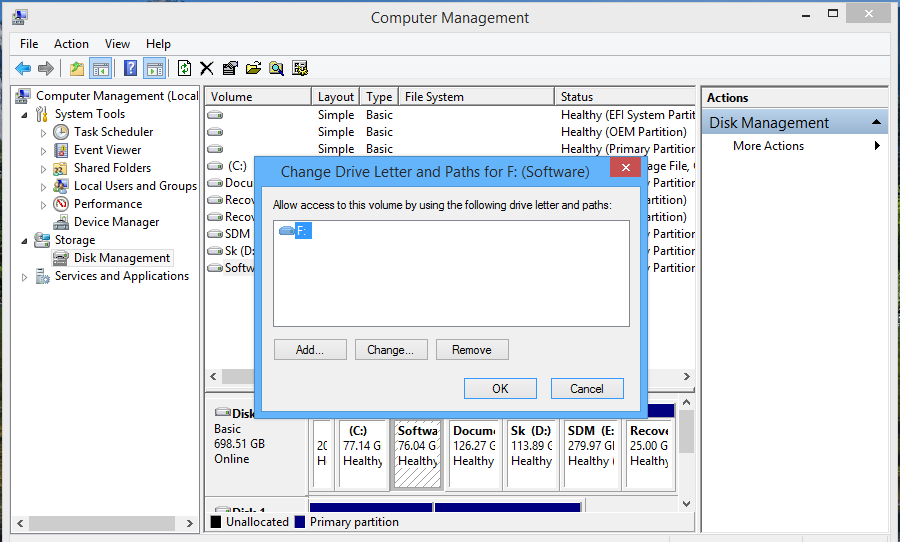The image size is (900, 542).
Task: Select Disk Management in the tree
Action: [x=122, y=258]
